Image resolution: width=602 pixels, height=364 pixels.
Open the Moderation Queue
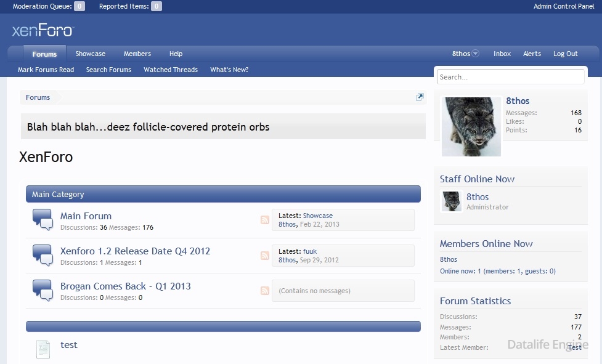[49, 6]
